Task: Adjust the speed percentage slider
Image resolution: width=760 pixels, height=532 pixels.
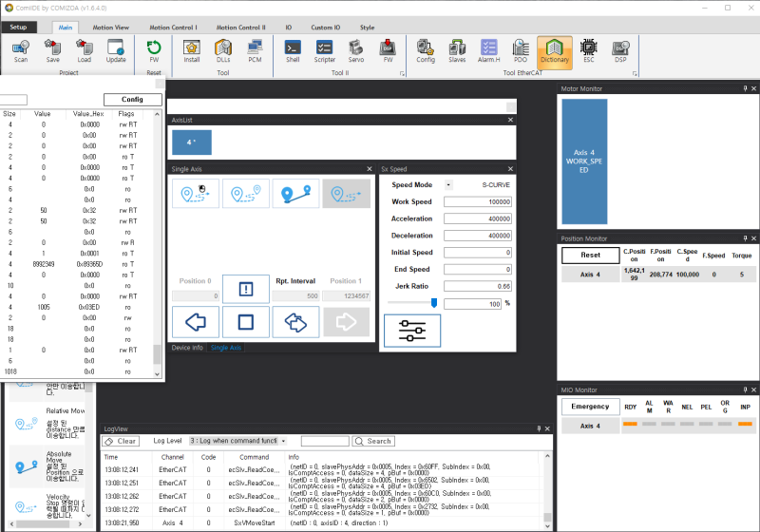Action: point(434,303)
